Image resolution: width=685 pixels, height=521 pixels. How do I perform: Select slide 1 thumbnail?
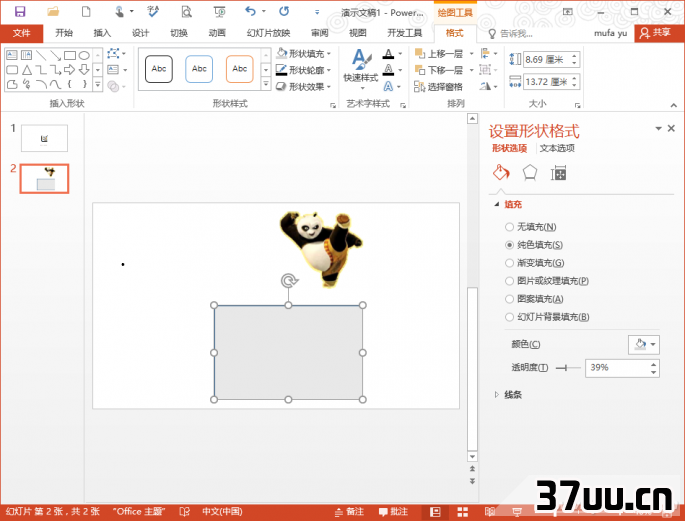pyautogui.click(x=45, y=138)
